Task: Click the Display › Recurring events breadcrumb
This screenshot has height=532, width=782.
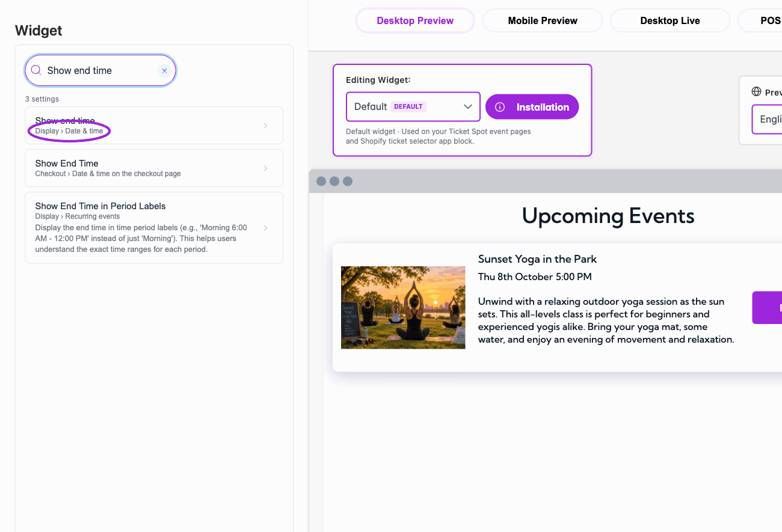Action: coord(78,216)
